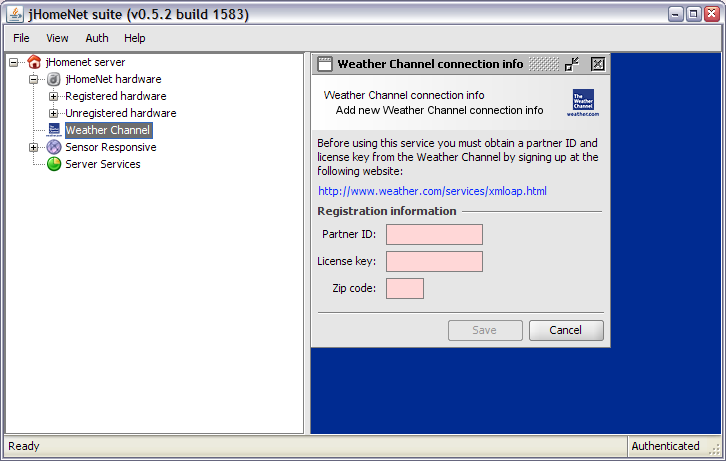This screenshot has height=461, width=726.
Task: Cancel the Weather Channel connection form
Action: pos(566,330)
